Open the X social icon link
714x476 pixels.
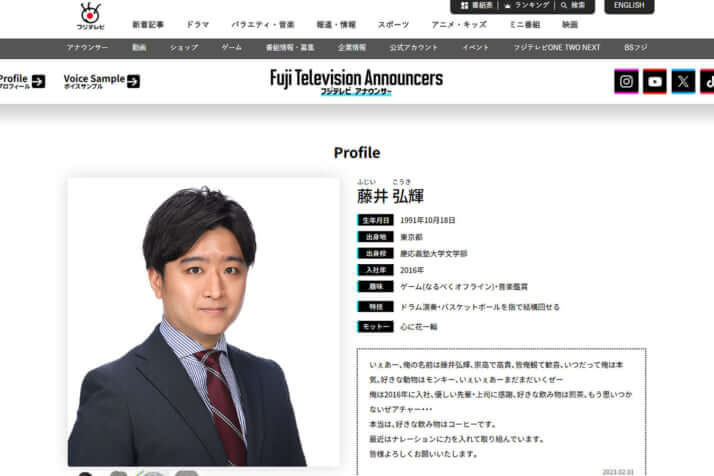pos(683,81)
